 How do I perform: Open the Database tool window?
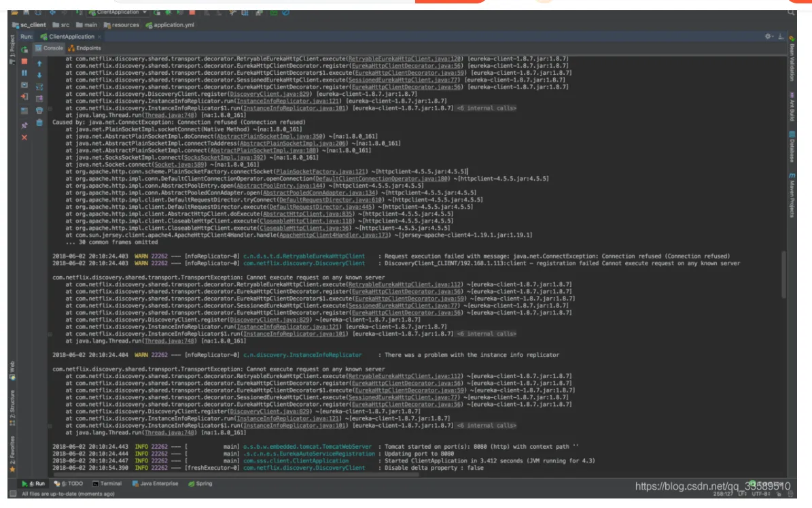click(x=792, y=147)
